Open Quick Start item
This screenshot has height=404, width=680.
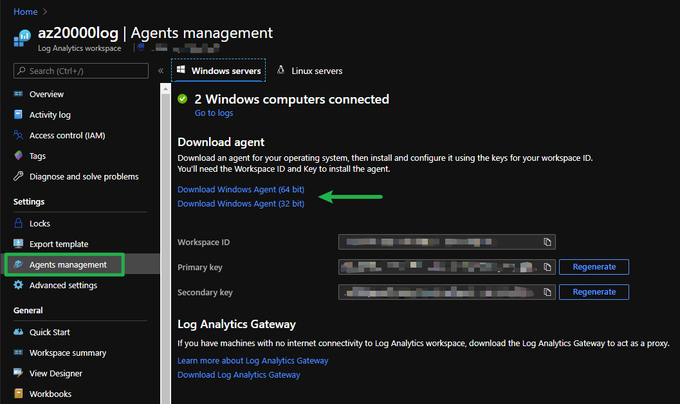(x=49, y=332)
